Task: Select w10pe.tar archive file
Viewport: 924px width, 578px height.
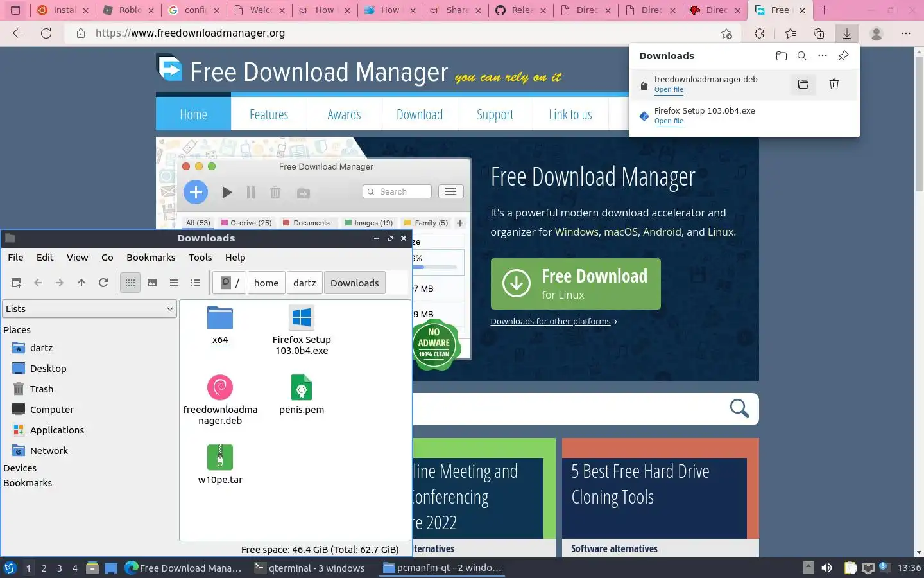Action: pos(220,464)
